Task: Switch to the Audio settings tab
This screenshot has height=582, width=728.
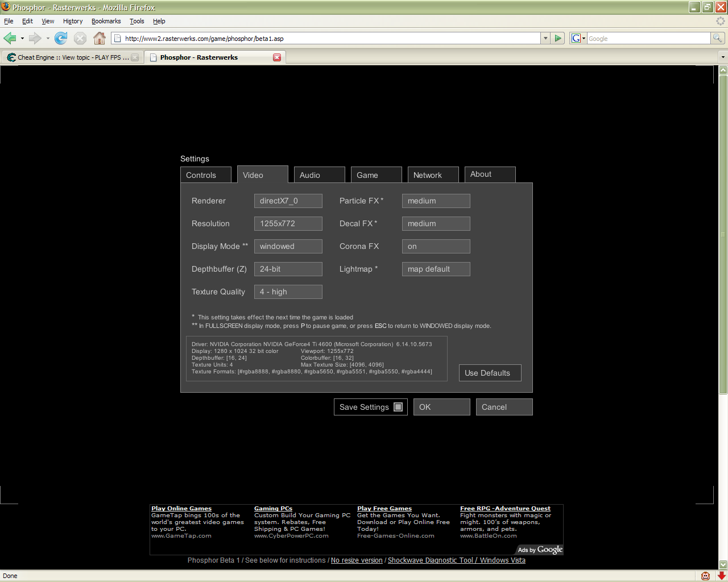Action: [319, 175]
